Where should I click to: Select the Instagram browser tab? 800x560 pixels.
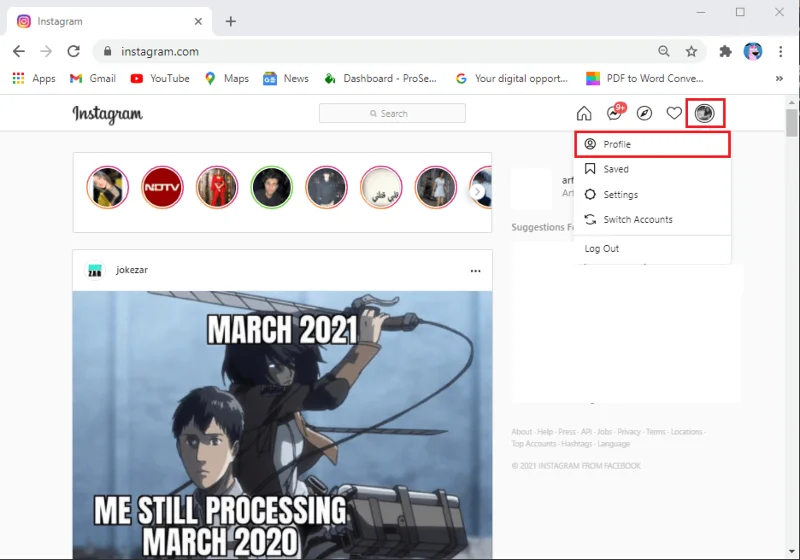pos(109,21)
